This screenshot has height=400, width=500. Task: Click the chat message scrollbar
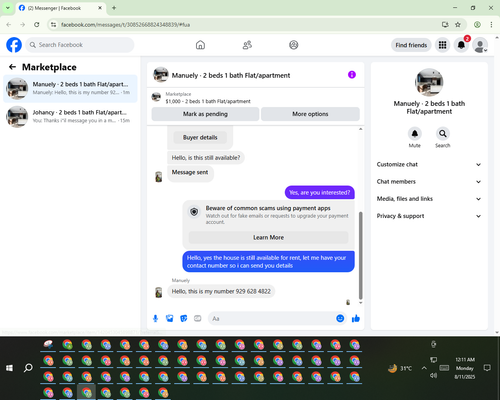pos(360,255)
